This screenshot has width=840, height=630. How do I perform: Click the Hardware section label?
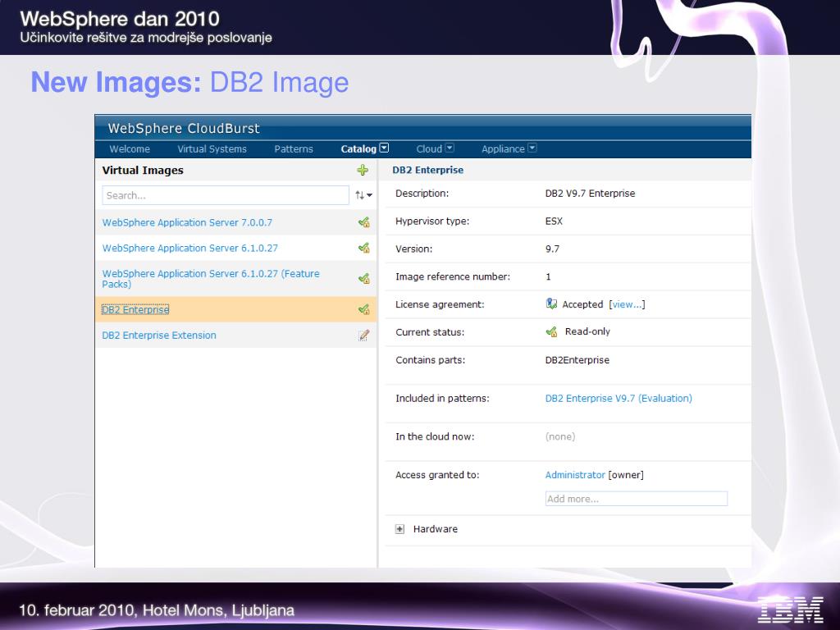pos(436,529)
